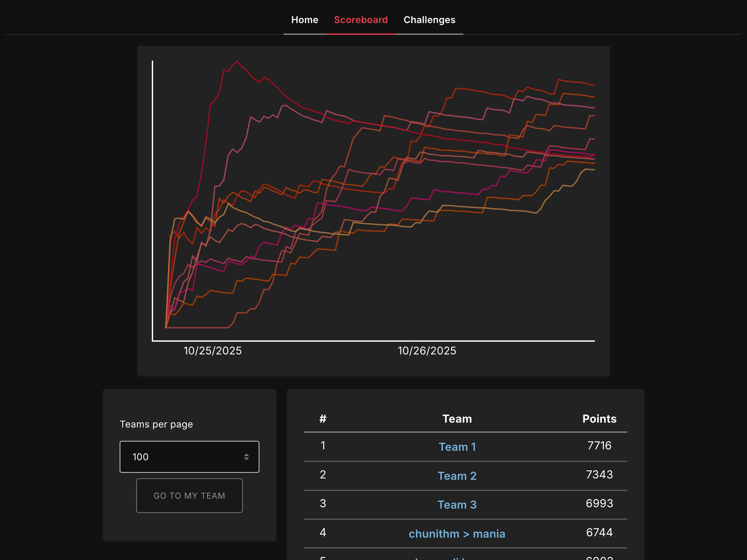Open the Team 2 link

pyautogui.click(x=457, y=476)
